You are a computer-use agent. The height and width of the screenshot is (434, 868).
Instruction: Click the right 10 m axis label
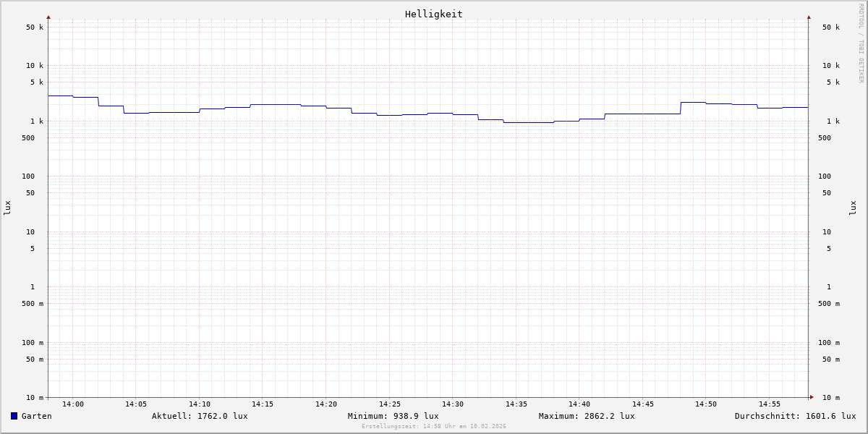point(830,398)
